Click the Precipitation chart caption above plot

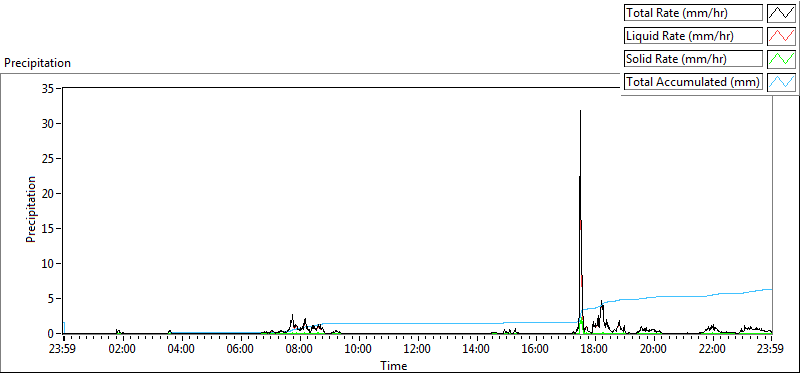[x=37, y=63]
